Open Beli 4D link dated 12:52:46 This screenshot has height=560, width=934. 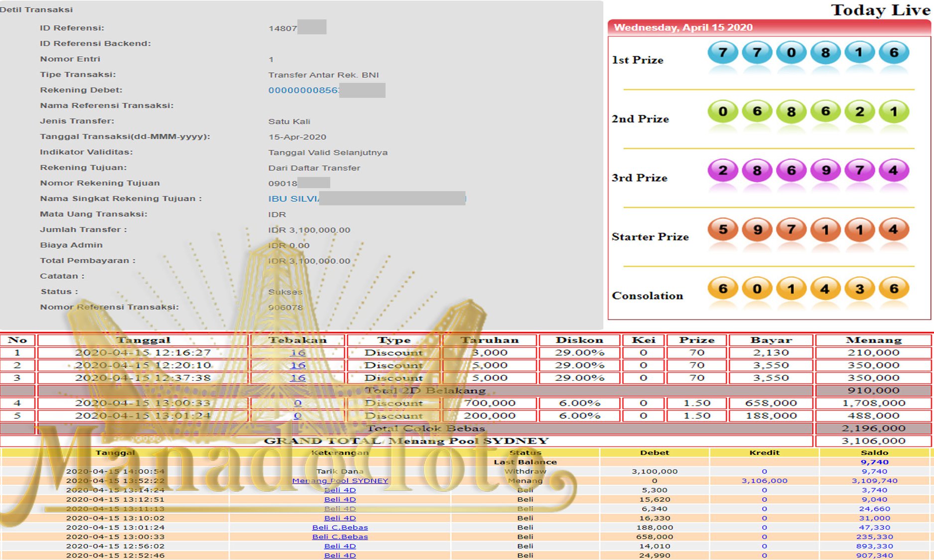tap(340, 555)
